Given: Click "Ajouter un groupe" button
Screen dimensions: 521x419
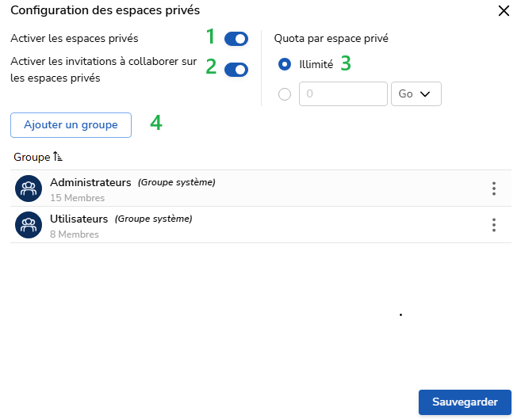Looking at the screenshot, I should (71, 125).
